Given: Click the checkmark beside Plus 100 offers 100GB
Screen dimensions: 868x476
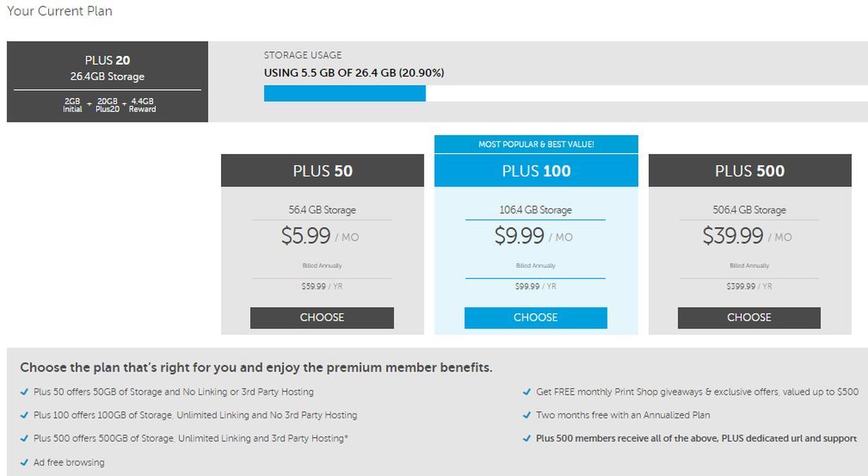Looking at the screenshot, I should coord(24,415).
